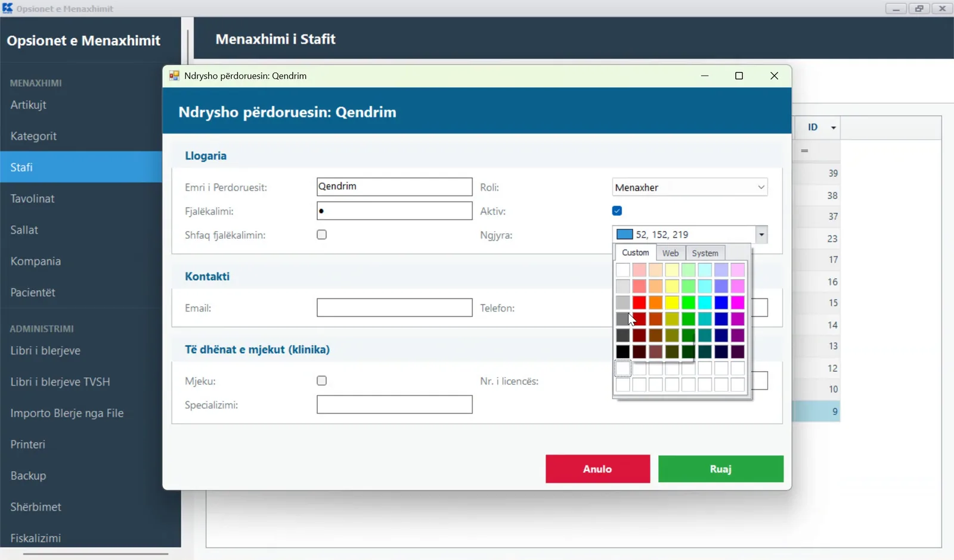Toggle the 'Shfaq fjalëkalimin' checkbox
This screenshot has height=560, width=954.
[x=322, y=235]
